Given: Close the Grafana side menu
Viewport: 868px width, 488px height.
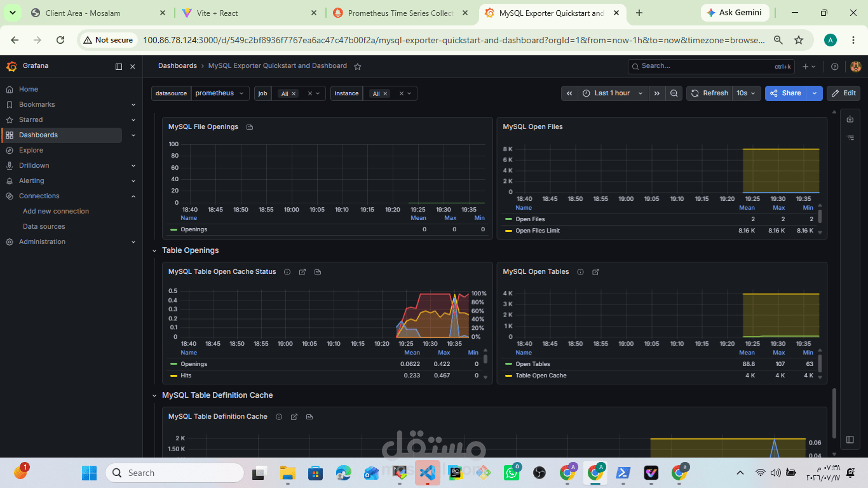Looking at the screenshot, I should click(133, 67).
